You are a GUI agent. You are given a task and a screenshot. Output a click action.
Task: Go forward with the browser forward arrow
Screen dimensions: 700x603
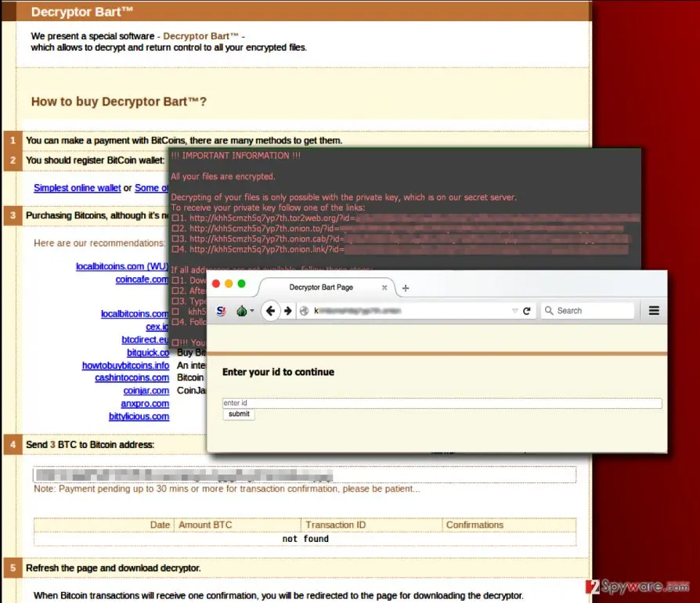coord(288,311)
